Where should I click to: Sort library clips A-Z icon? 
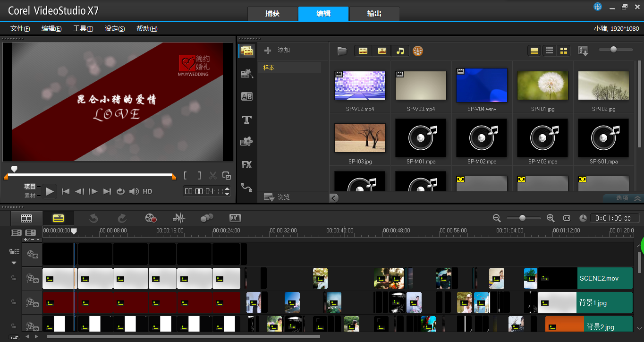coord(583,51)
